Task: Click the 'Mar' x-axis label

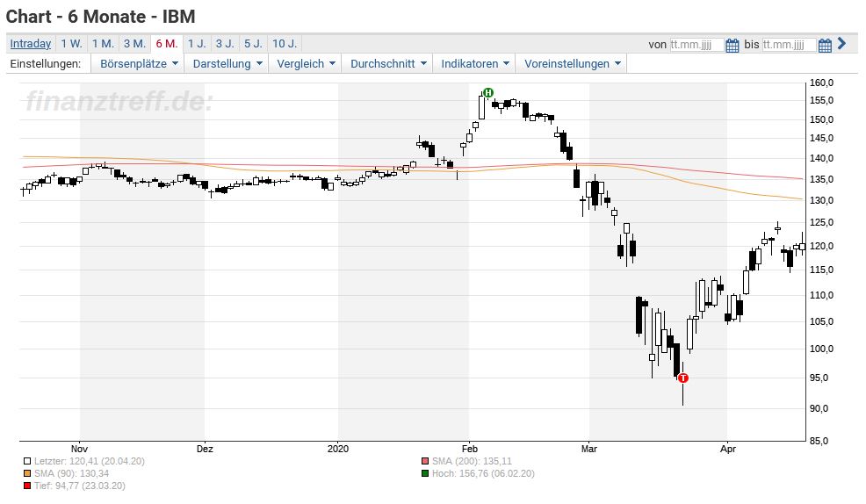Action: pos(588,449)
